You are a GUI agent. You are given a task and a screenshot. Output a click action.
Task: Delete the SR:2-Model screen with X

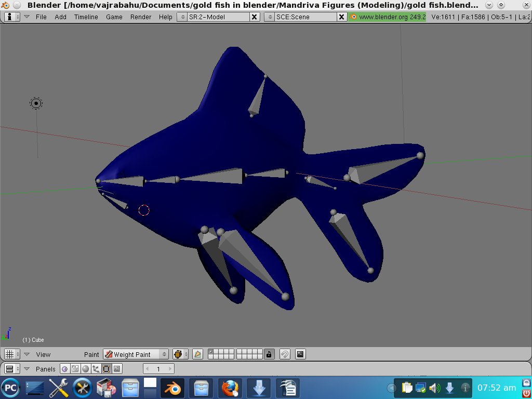coord(254,17)
